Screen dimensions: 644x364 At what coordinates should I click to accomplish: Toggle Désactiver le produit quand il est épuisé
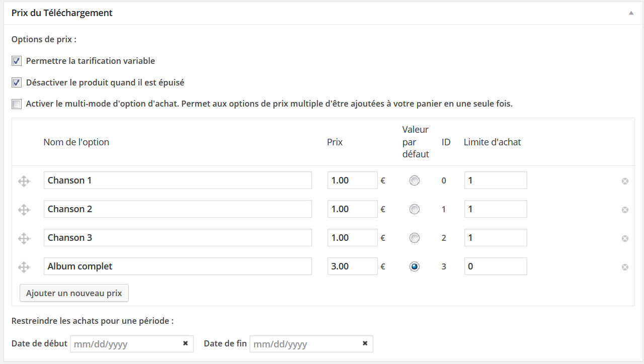17,82
